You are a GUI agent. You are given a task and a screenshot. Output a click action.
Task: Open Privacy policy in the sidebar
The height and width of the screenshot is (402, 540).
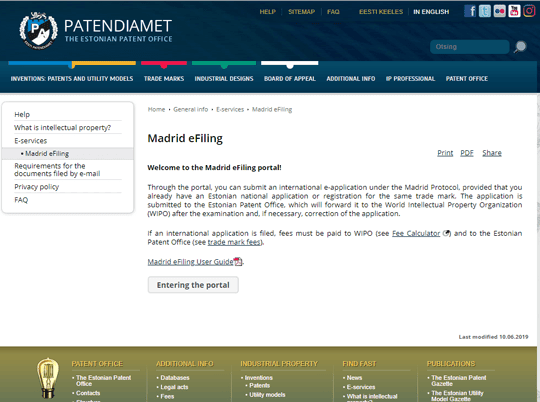(x=37, y=187)
